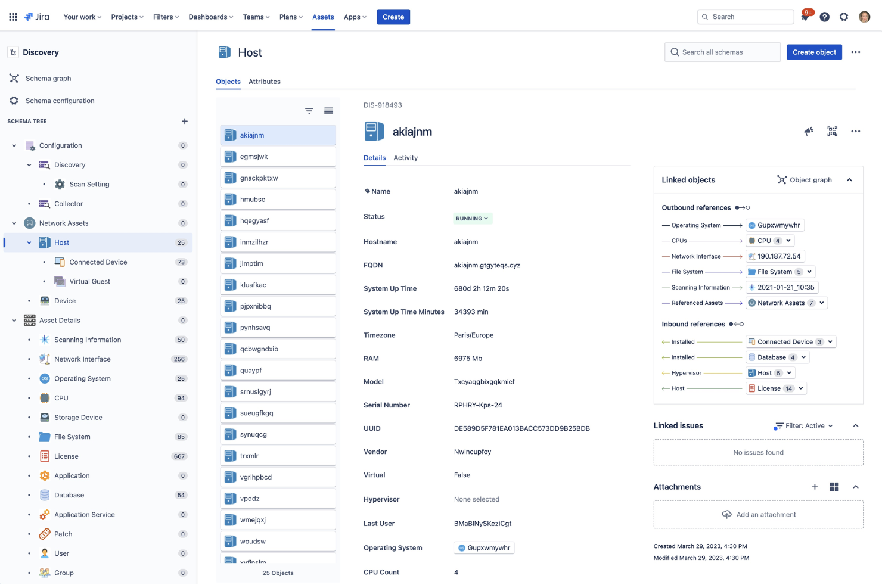
Task: Open the Atlassian apps grid icon
Action: coord(13,17)
